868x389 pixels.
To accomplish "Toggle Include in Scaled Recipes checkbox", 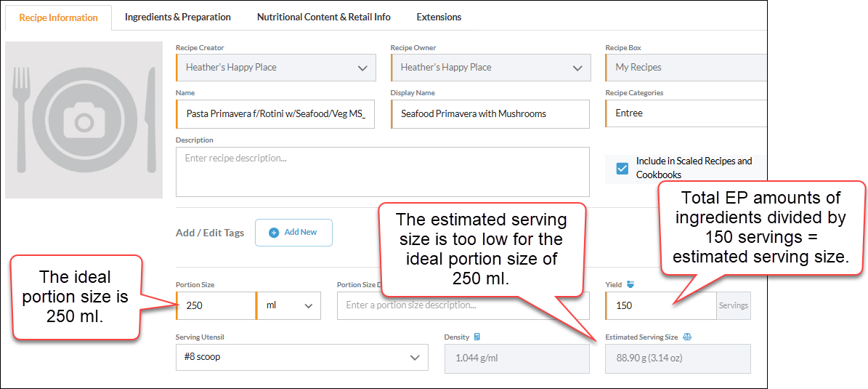I will (x=622, y=169).
